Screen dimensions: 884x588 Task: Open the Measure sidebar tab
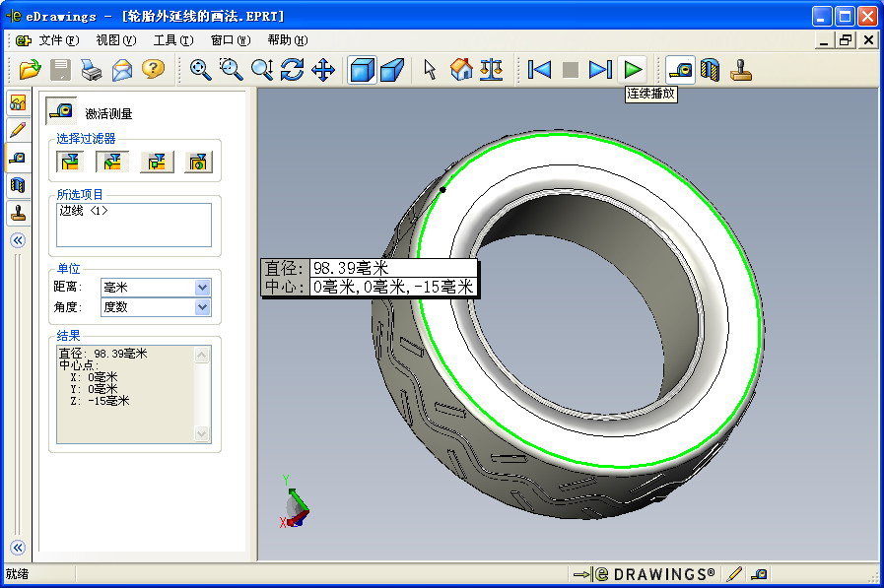coord(18,158)
